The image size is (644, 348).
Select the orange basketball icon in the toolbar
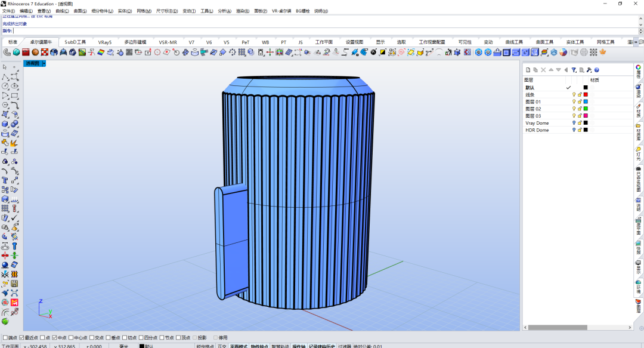click(35, 53)
